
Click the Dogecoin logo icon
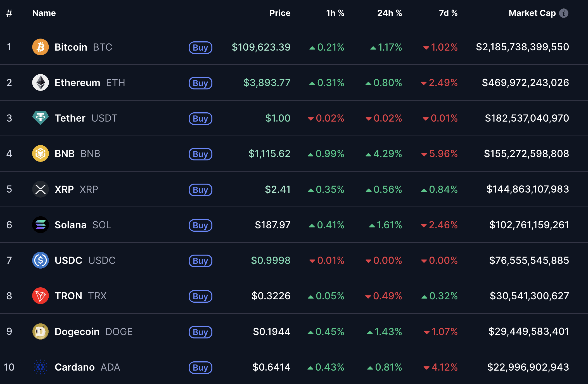tap(41, 331)
